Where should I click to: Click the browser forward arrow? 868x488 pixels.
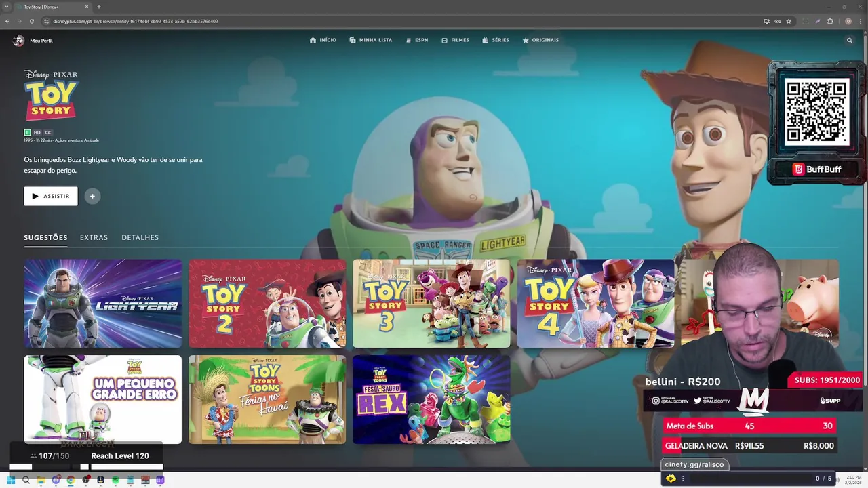click(19, 21)
